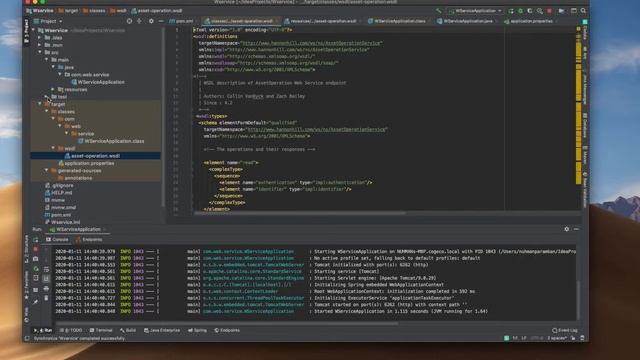The height and width of the screenshot is (360, 640).
Task: Select pom.xml in Project tree
Action: (x=58, y=215)
